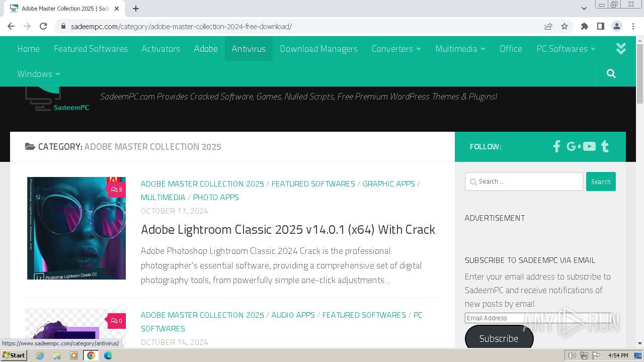
Task: Close the Adobe Master Collection tab
Action: (117, 9)
